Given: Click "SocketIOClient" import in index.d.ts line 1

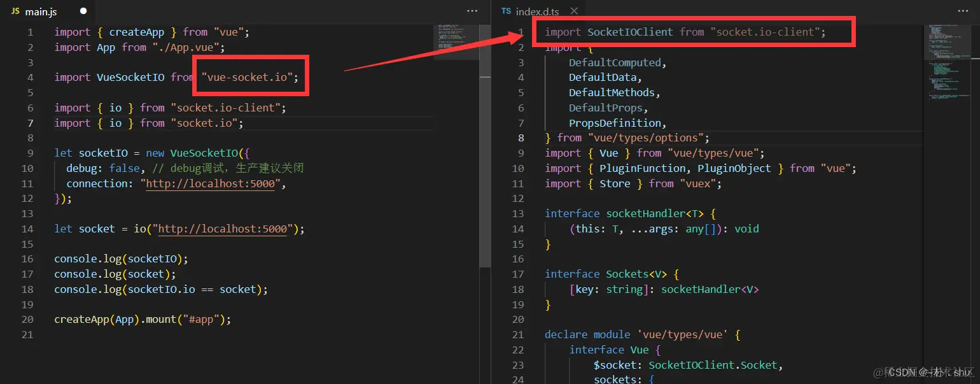Looking at the screenshot, I should pyautogui.click(x=630, y=32).
